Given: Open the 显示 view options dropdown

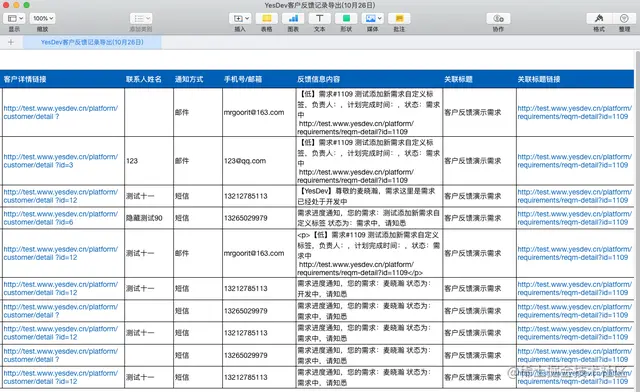Looking at the screenshot, I should [x=15, y=18].
